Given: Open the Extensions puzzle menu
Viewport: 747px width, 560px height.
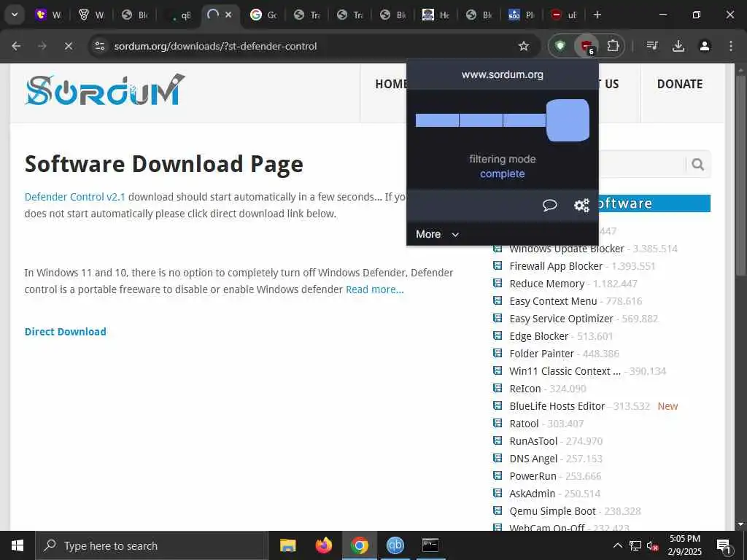Looking at the screenshot, I should pos(613,46).
